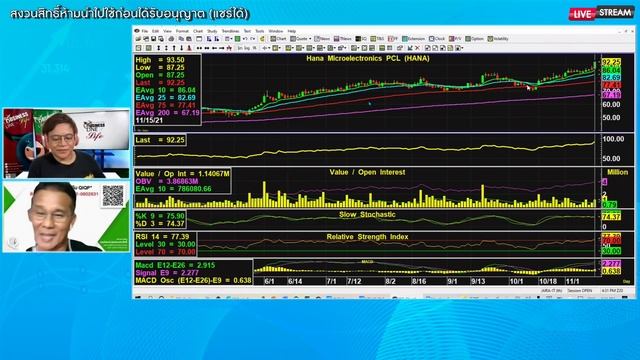Click the yellow 92.25 price label on scale
Screen dimensions: 640x360
[x=611, y=62]
